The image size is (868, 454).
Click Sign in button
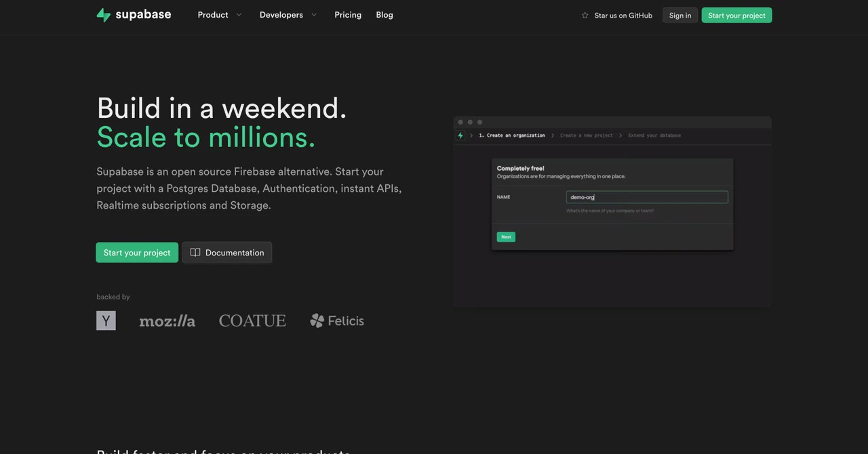680,15
